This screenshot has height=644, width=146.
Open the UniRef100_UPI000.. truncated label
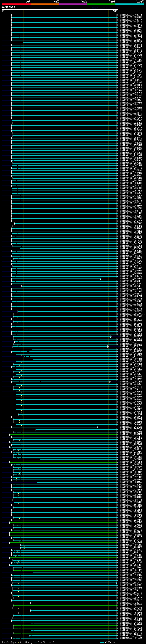[x=132, y=314]
